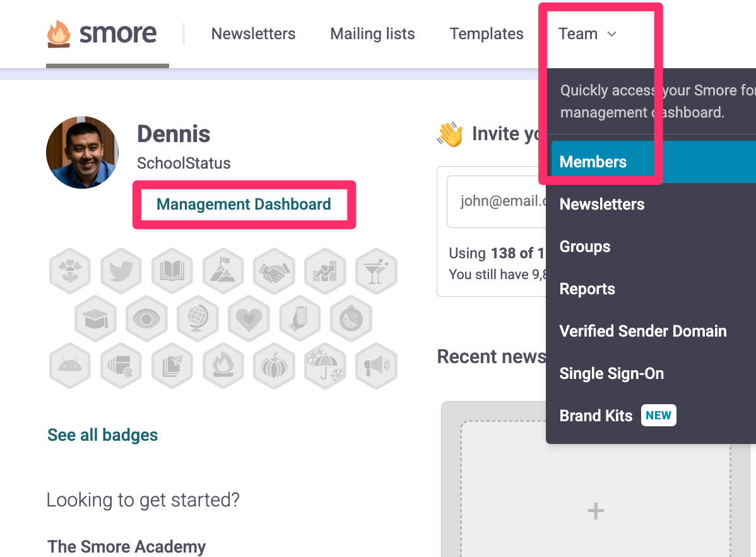Open the Management Dashboard link
Screen dimensions: 756x557
244,204
